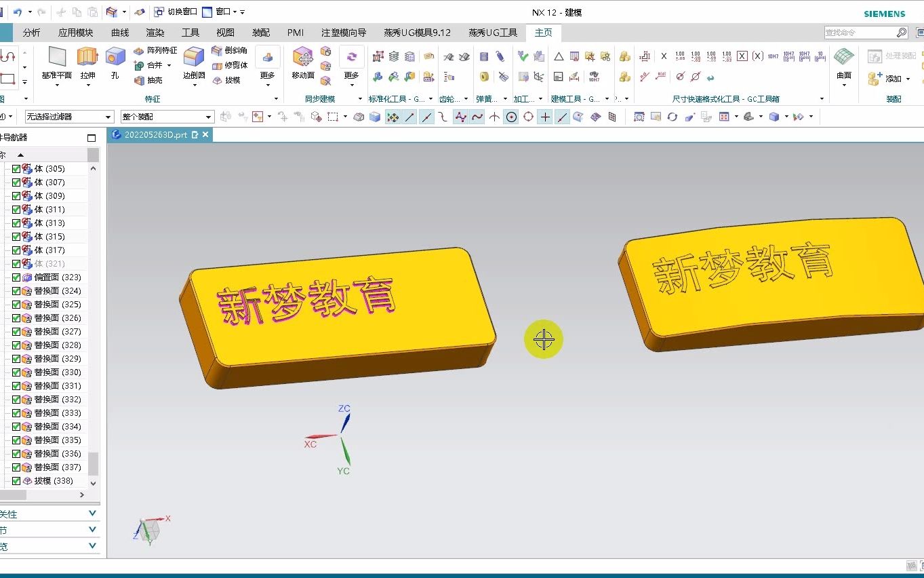Click the binoculars 10H7 icon in 建模工具
924x578 pixels.
click(x=594, y=77)
